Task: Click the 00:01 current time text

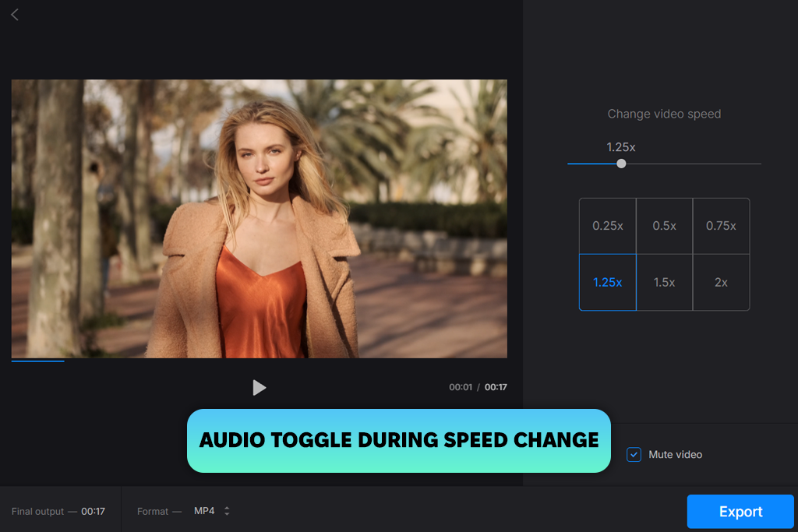Action: click(x=461, y=387)
